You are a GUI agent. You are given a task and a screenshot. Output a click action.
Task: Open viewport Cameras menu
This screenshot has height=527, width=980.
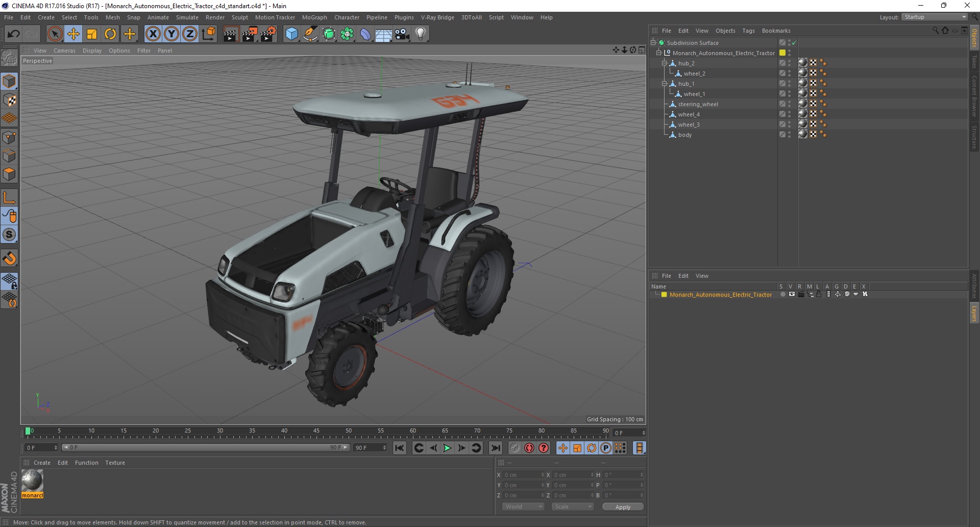(64, 51)
